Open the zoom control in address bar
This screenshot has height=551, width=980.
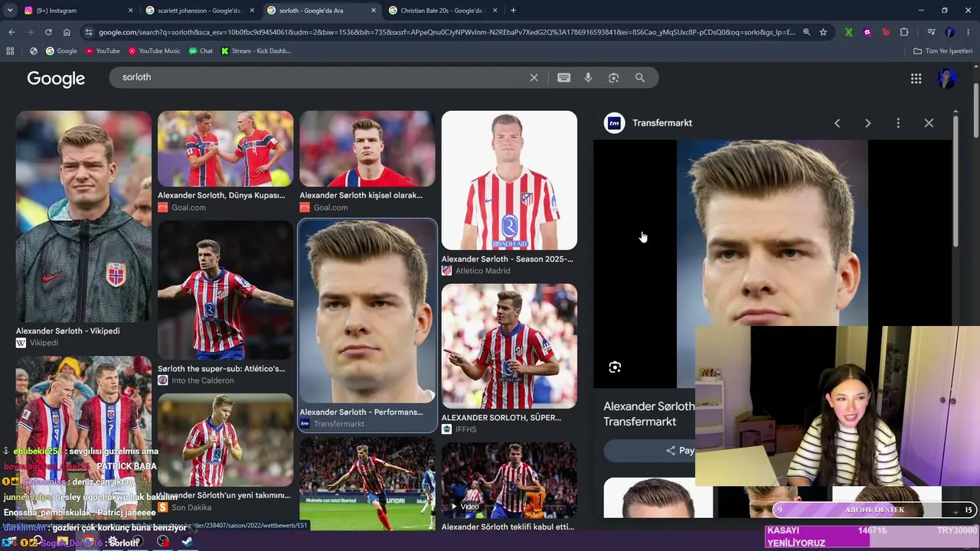point(806,32)
